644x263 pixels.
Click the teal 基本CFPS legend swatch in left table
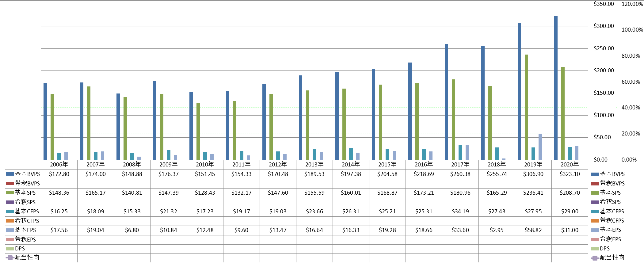(10, 212)
